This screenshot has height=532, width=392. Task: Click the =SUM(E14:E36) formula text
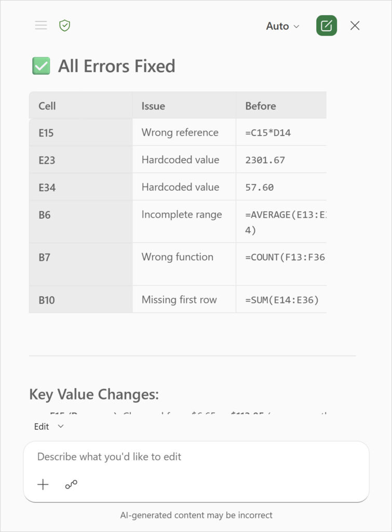point(282,300)
